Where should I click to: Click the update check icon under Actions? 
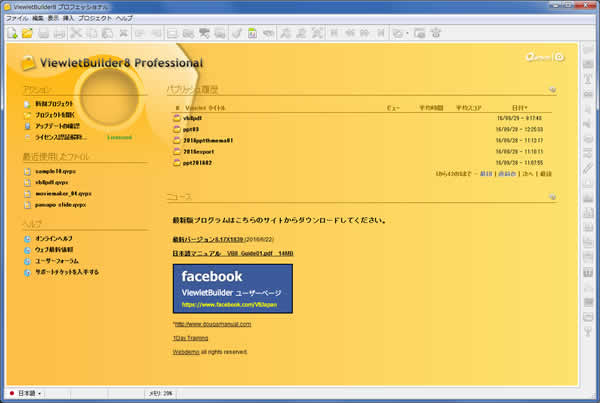(x=27, y=126)
